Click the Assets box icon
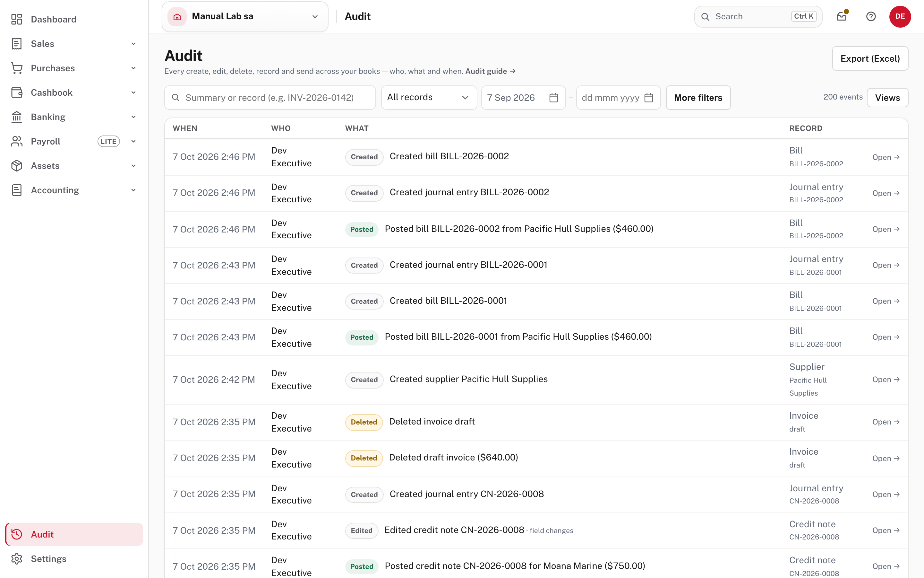The image size is (924, 578). (17, 166)
